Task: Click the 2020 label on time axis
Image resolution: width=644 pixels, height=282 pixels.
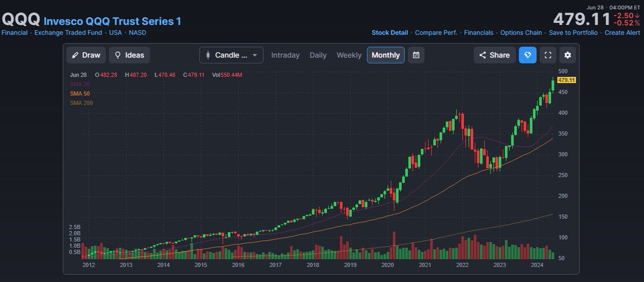Action: click(x=387, y=265)
